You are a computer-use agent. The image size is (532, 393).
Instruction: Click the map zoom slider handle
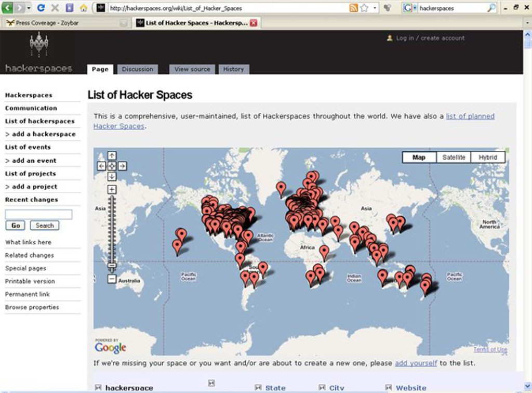click(x=112, y=266)
